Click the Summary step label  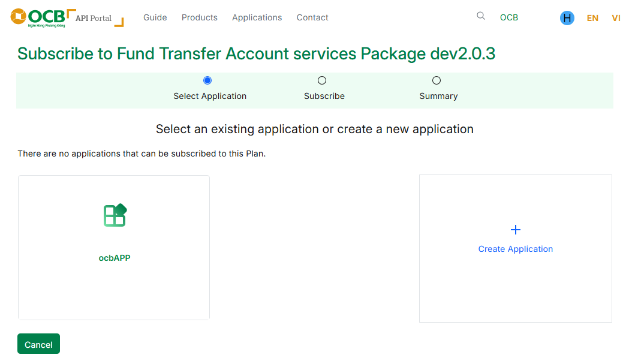[x=438, y=96]
